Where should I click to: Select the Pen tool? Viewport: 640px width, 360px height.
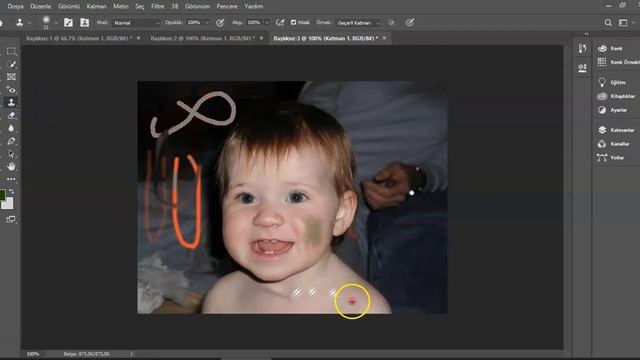click(x=11, y=141)
